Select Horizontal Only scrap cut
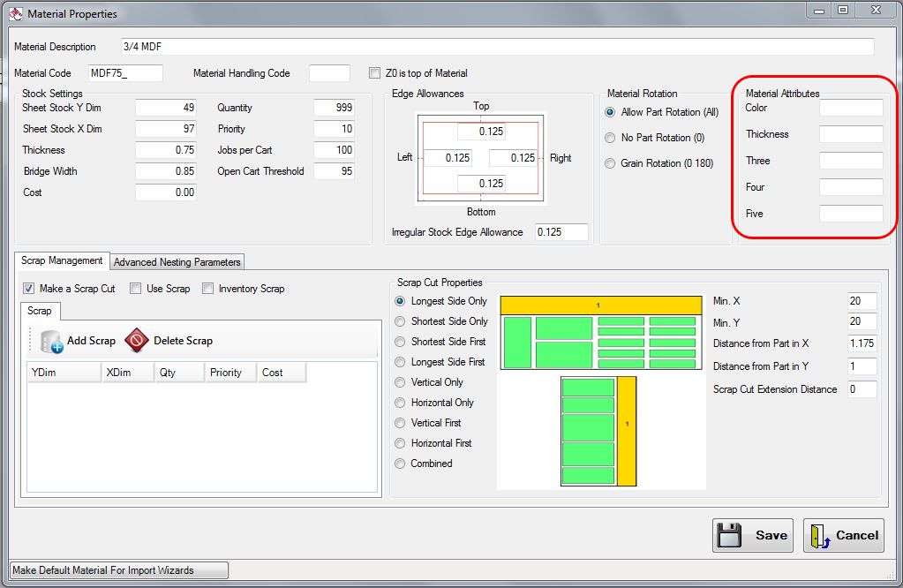The height and width of the screenshot is (588, 903). [400, 403]
